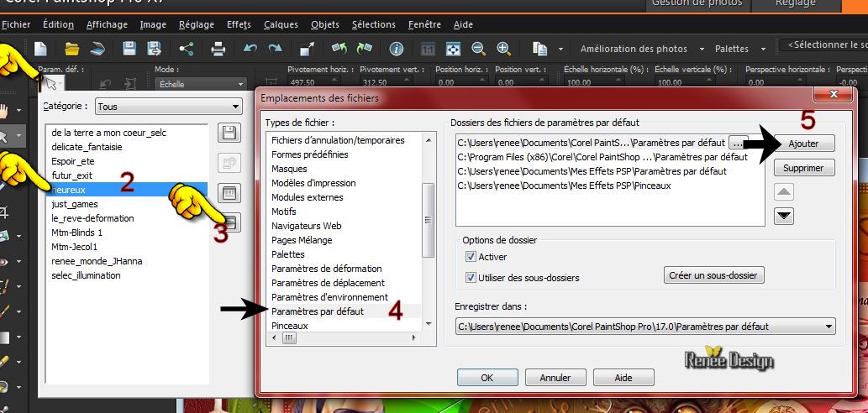Click the Paste as new image icon
The width and height of the screenshot is (868, 413).
coord(539,49)
